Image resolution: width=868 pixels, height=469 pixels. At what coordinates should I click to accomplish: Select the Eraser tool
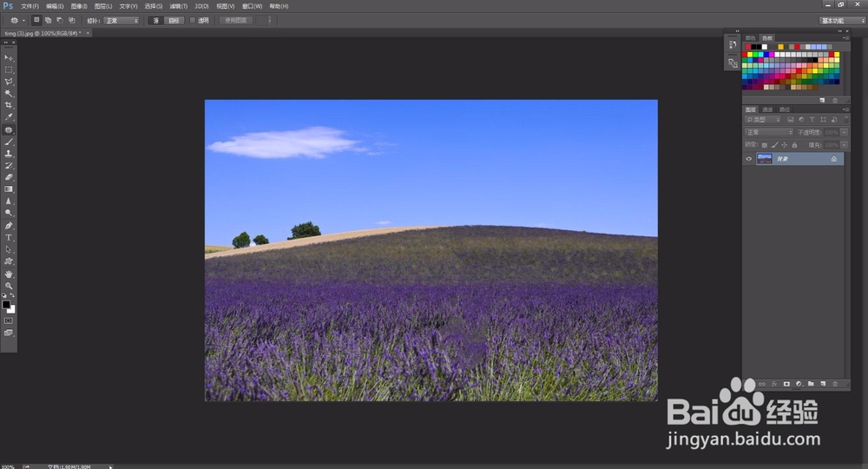9,177
